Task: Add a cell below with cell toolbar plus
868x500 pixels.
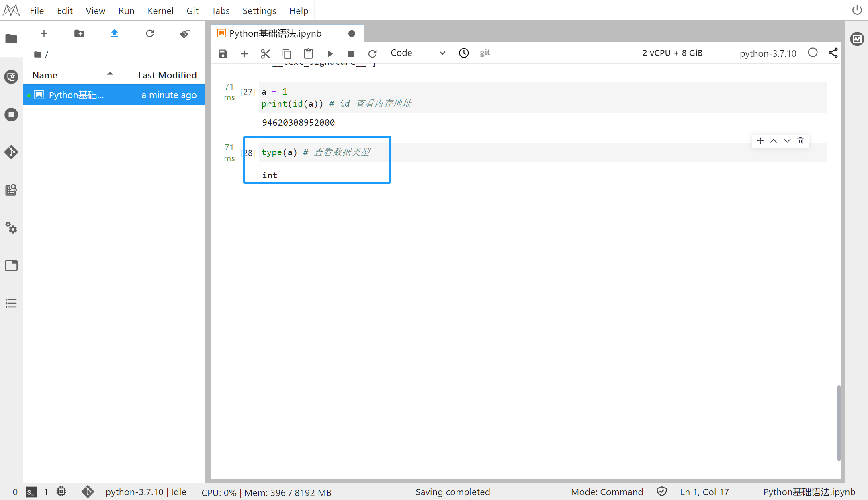Action: pyautogui.click(x=760, y=141)
